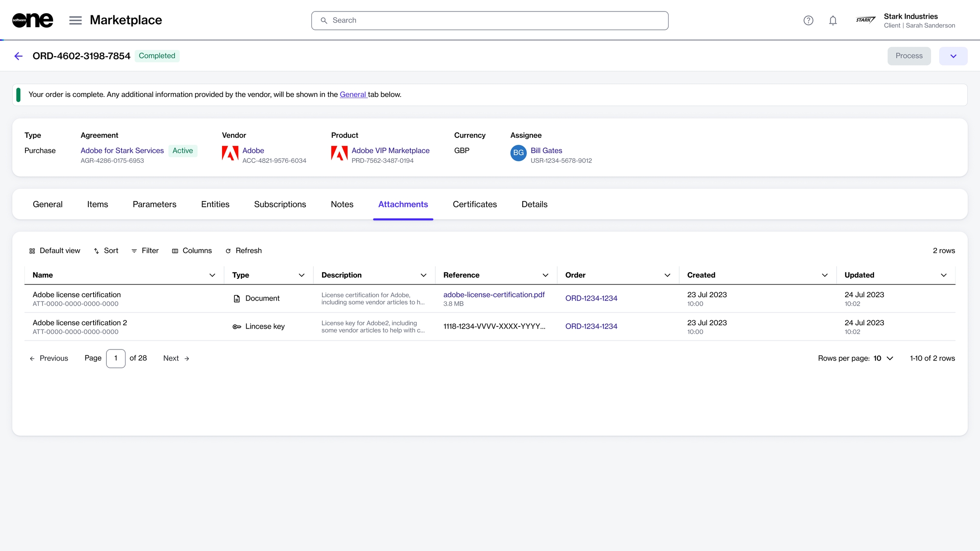Open notifications bell
The image size is (980, 551).
point(833,20)
